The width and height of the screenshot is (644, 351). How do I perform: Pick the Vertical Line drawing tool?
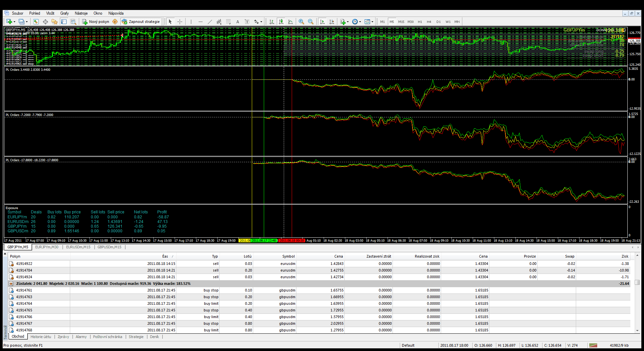[191, 22]
